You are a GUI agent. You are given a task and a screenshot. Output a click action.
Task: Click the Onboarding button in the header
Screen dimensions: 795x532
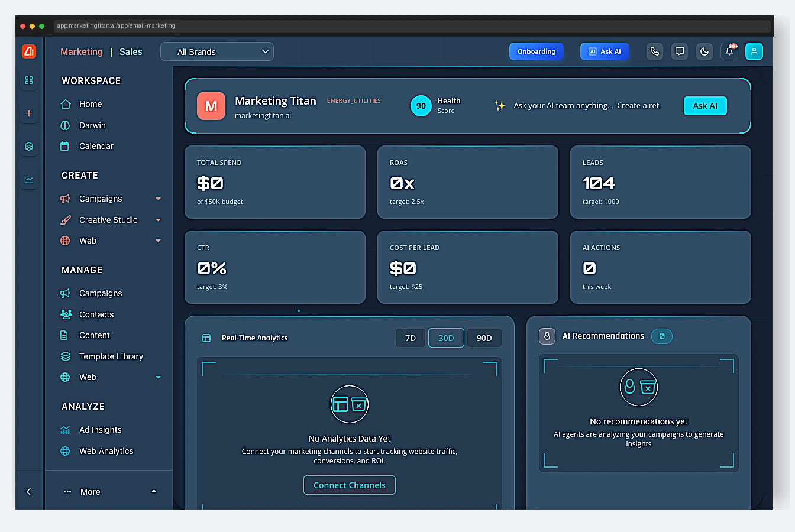pos(536,51)
